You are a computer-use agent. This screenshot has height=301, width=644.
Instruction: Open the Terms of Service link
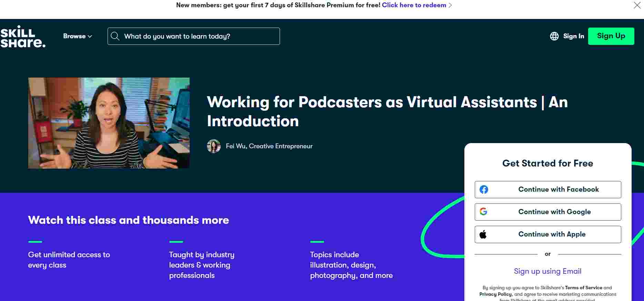click(x=584, y=288)
